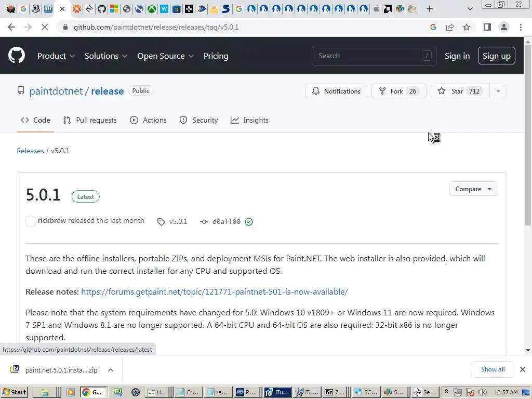Click the rickbrew author link
Screen dimensions: 532x399
coord(52,220)
